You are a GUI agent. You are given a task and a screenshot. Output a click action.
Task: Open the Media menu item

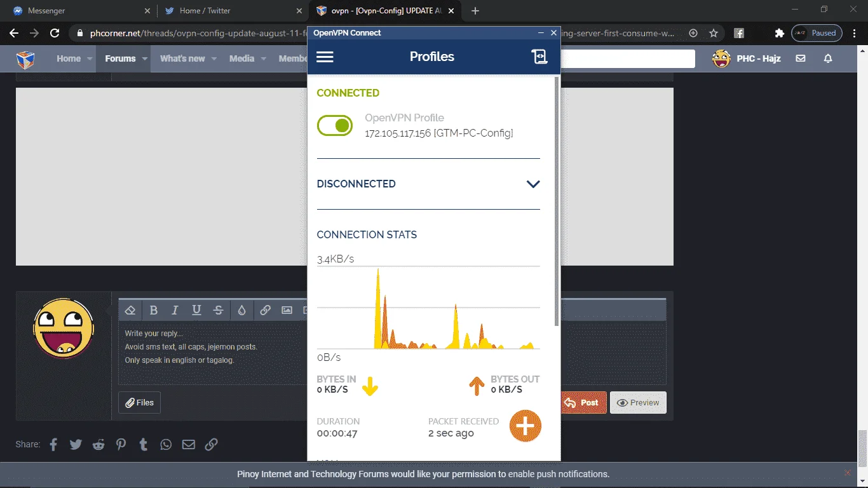241,58
